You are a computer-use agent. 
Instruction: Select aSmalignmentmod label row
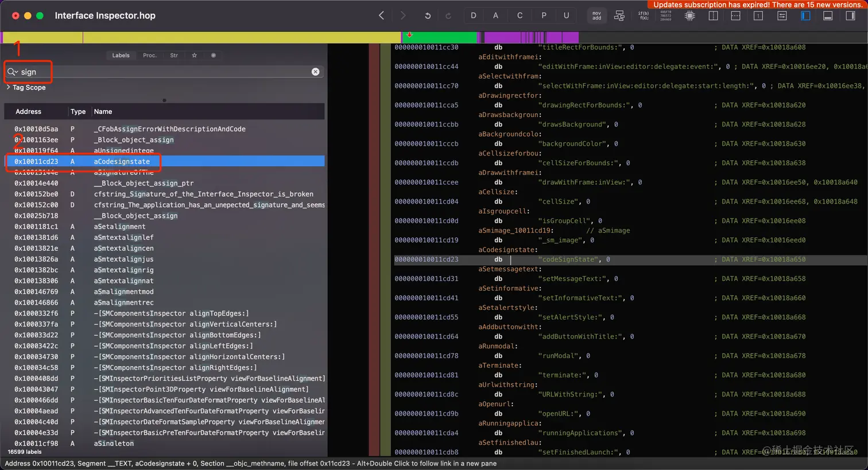pyautogui.click(x=165, y=292)
